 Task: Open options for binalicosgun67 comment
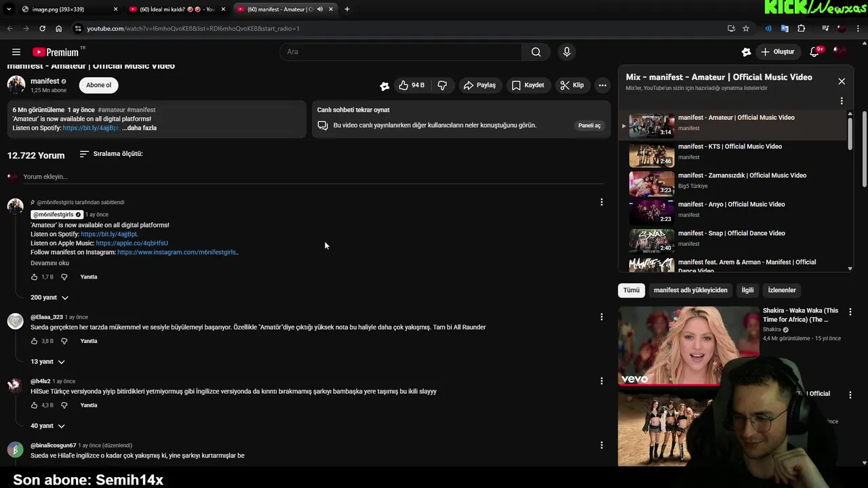pos(601,445)
